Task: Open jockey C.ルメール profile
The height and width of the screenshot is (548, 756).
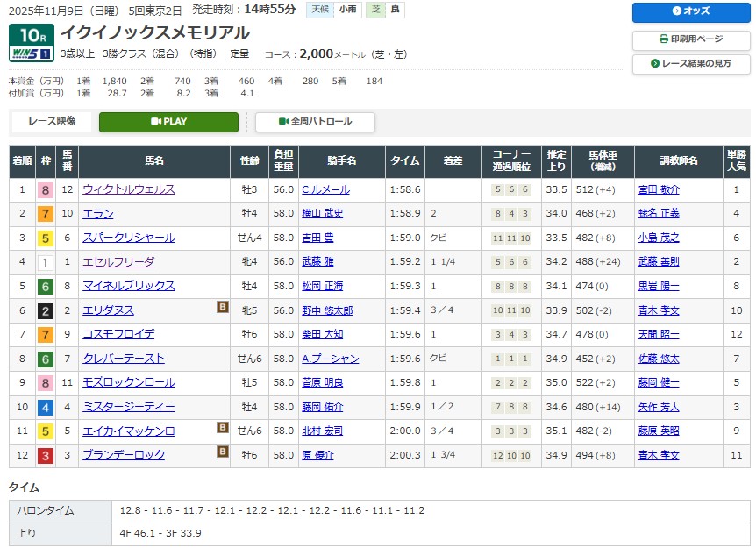Action: point(325,189)
